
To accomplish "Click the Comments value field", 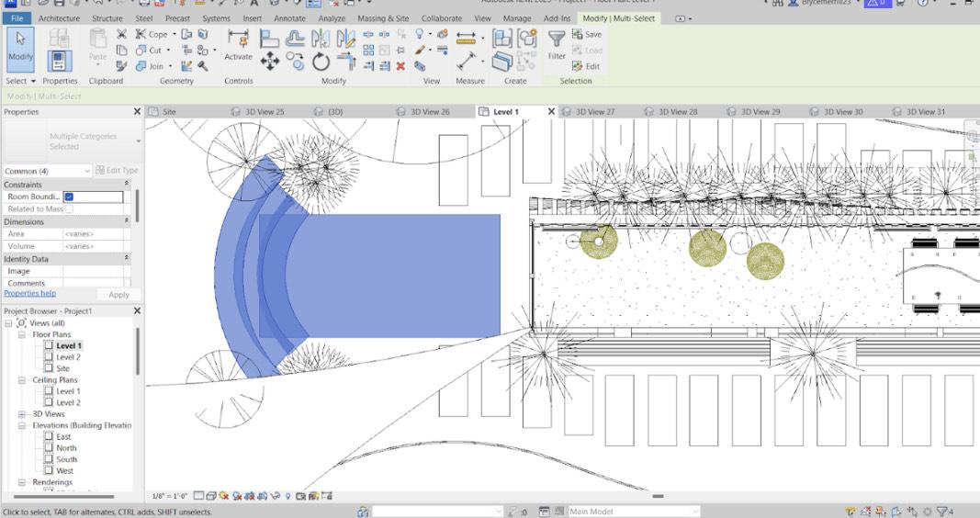I will [x=94, y=283].
